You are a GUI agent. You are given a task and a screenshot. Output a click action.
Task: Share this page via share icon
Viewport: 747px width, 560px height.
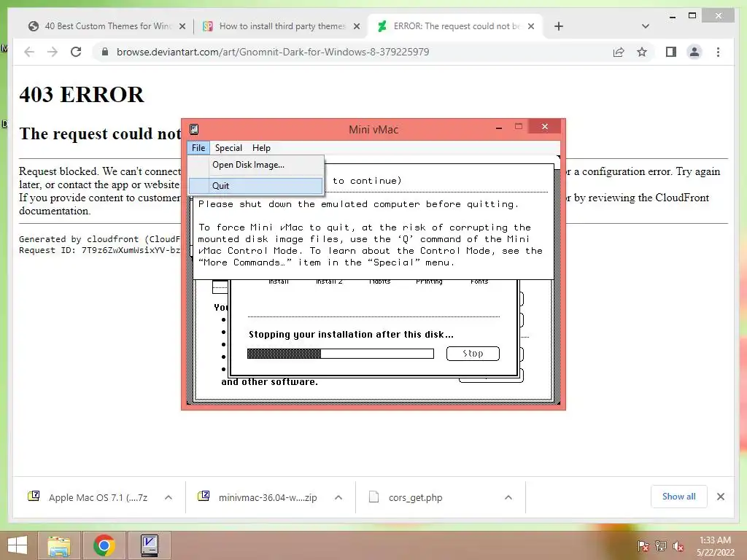click(619, 52)
